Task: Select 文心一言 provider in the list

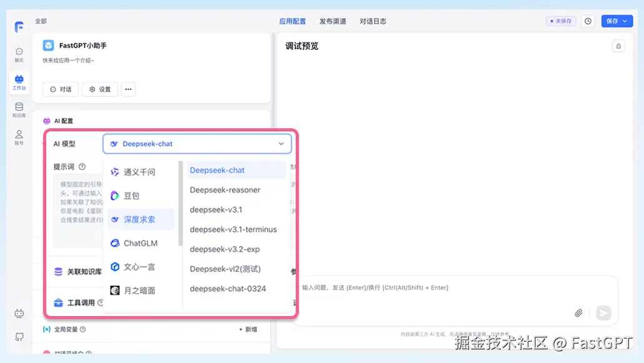Action: [x=141, y=267]
